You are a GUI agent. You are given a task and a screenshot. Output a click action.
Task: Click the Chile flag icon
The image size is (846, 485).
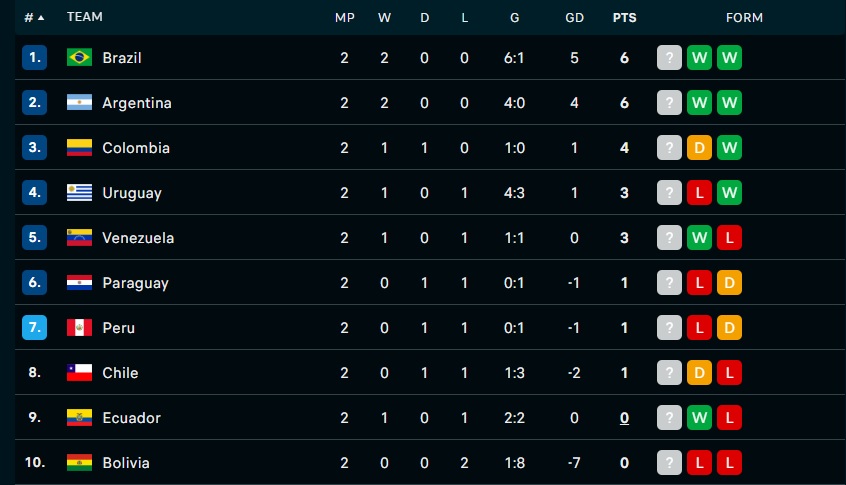(79, 372)
